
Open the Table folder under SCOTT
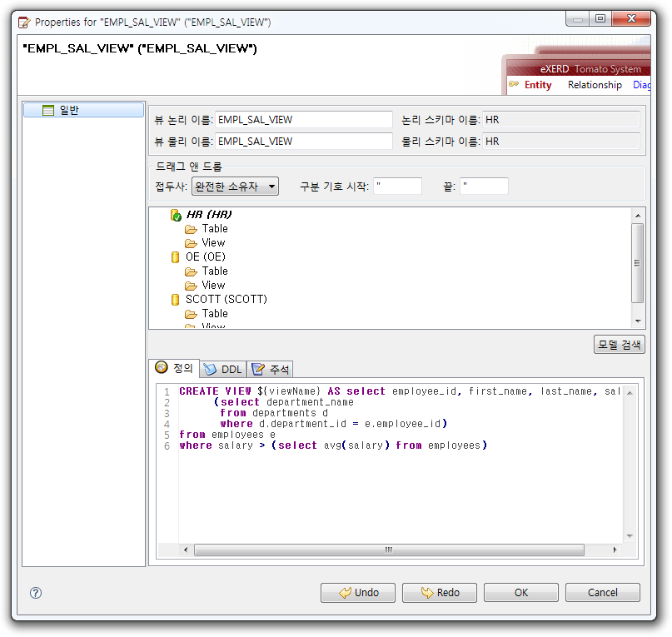tap(191, 314)
